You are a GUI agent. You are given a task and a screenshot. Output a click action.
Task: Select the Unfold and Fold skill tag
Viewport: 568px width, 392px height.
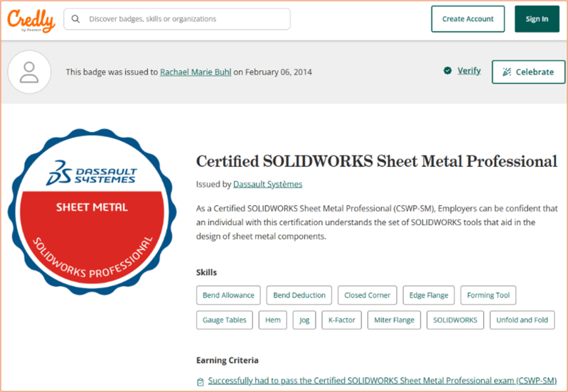[522, 320]
